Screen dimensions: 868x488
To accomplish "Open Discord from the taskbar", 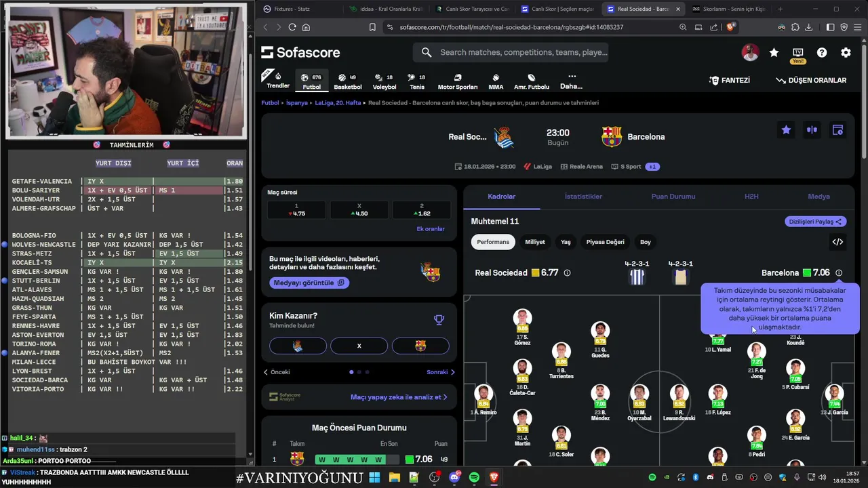I will point(454,478).
